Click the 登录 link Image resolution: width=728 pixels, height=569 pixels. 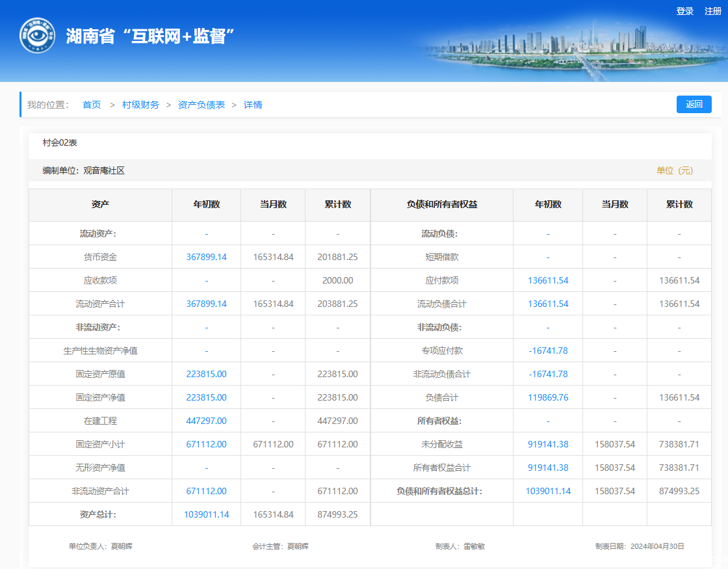(x=685, y=11)
